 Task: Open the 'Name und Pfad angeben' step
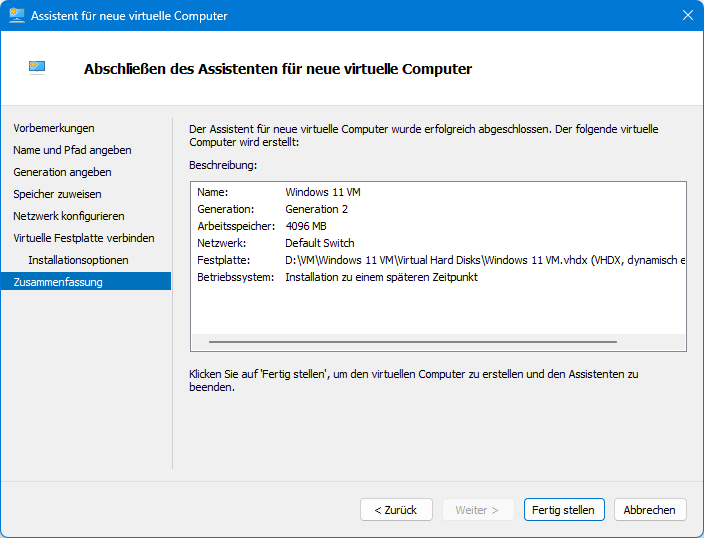(72, 150)
